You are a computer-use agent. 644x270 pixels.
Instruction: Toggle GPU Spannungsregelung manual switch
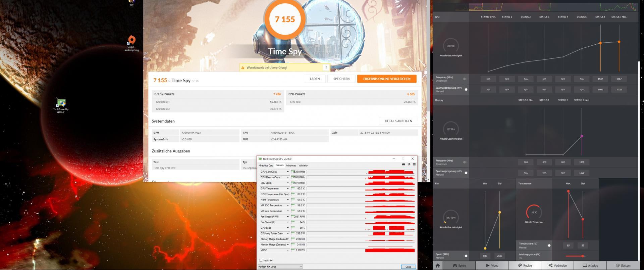(466, 89)
